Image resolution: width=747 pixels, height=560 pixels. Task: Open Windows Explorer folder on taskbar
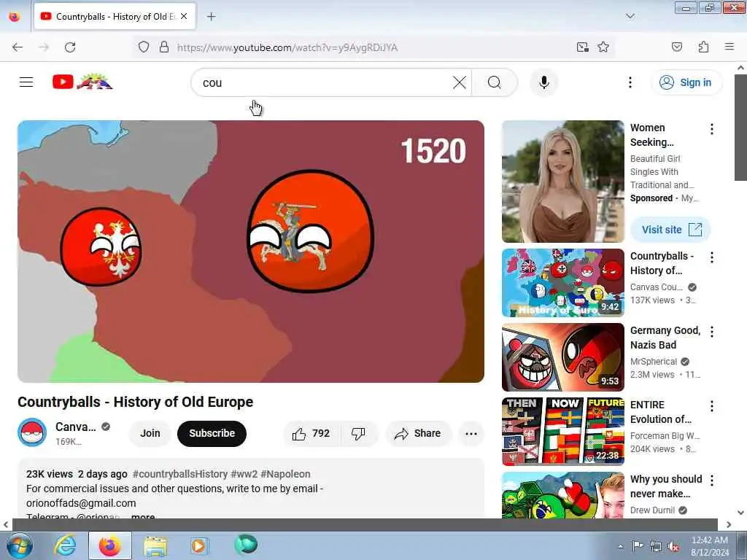click(x=155, y=545)
